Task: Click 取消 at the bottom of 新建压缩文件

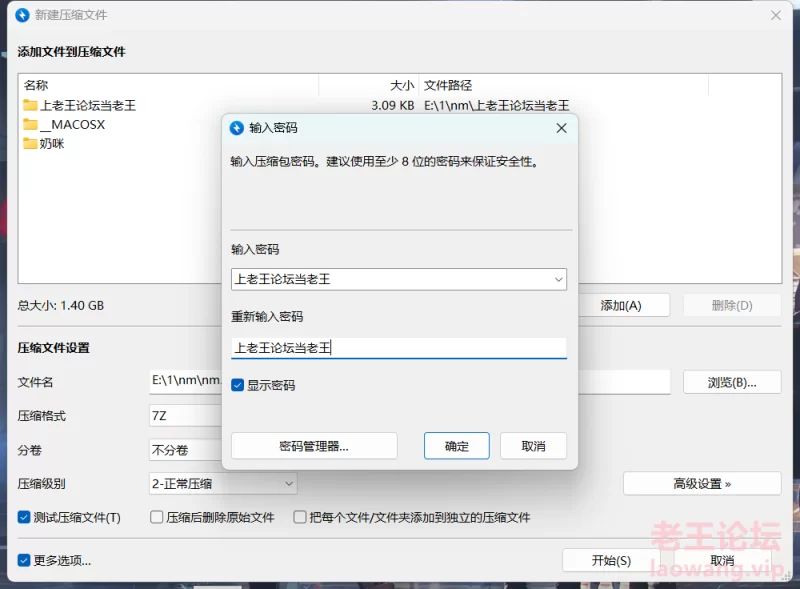Action: point(722,560)
